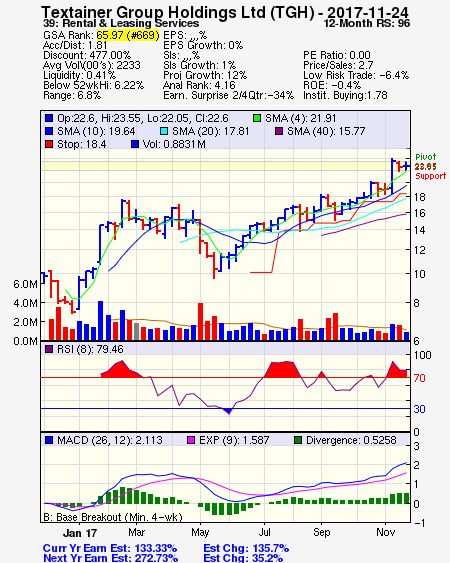The image size is (450, 563).
Task: Click the Sls Growth: 1% text
Action: click(199, 65)
